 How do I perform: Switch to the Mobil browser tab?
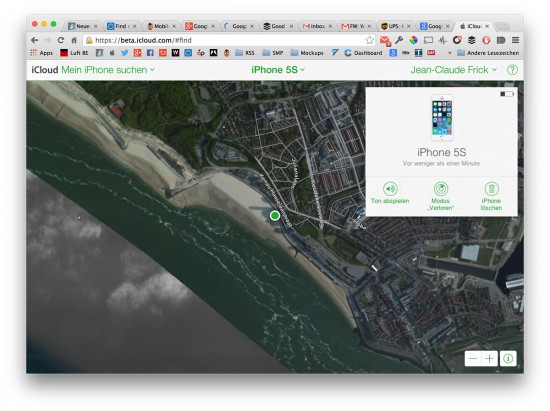pyautogui.click(x=161, y=26)
